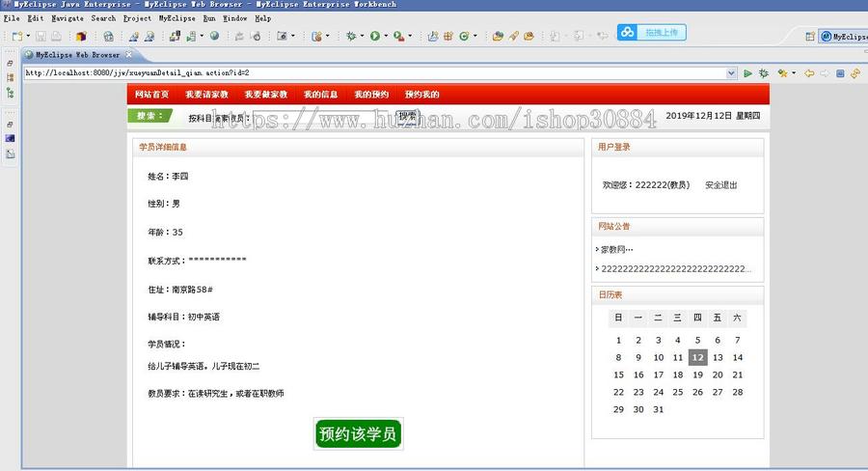Click the globe web browser icon
Screen dimensions: 868x471
coord(214,36)
